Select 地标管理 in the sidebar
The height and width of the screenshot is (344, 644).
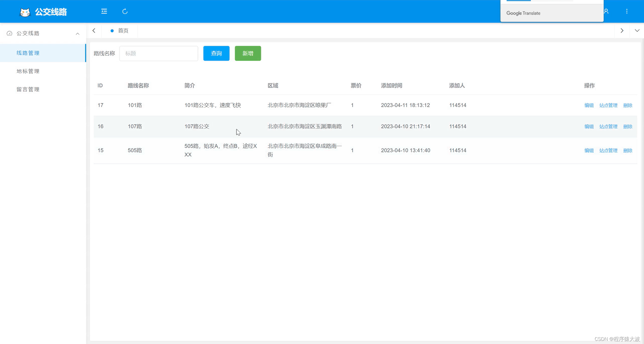pos(28,71)
